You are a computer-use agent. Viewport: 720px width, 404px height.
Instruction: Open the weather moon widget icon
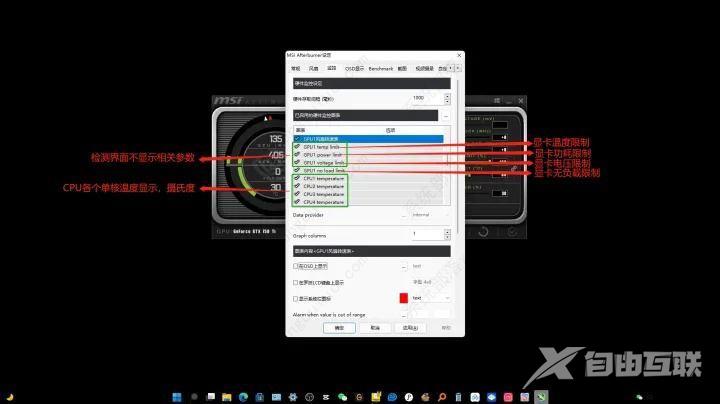[10, 398]
